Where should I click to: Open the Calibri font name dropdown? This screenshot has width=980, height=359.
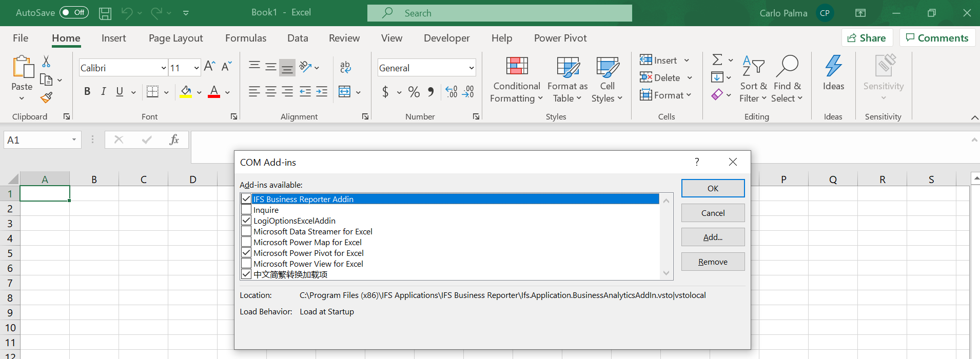(164, 68)
